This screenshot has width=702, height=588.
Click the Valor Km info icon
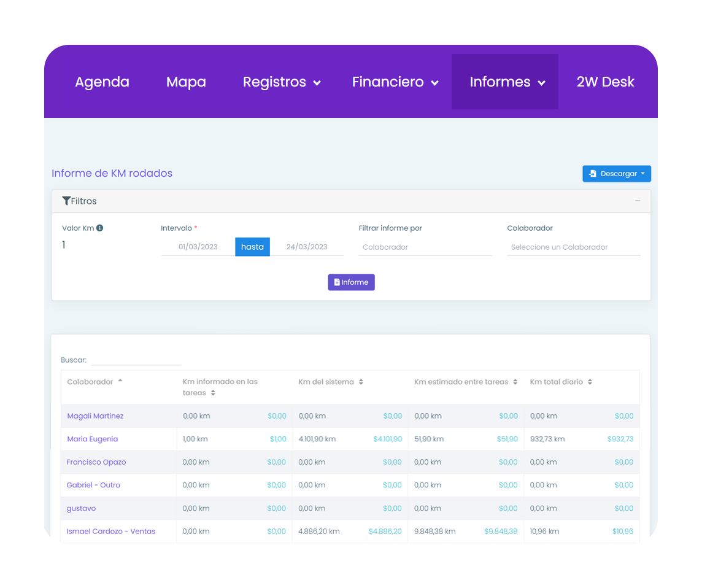99,228
